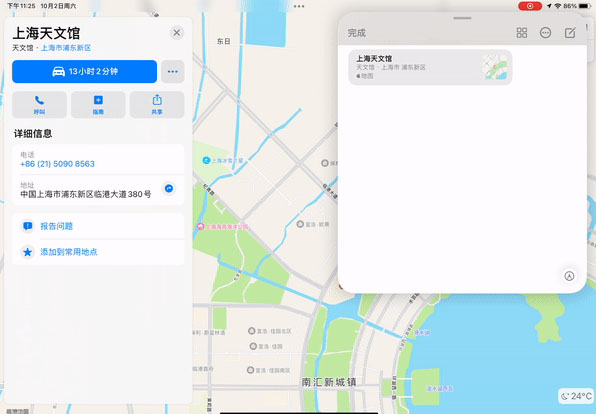Tap 完成 in the quick note window
This screenshot has height=414, width=596.
357,33
